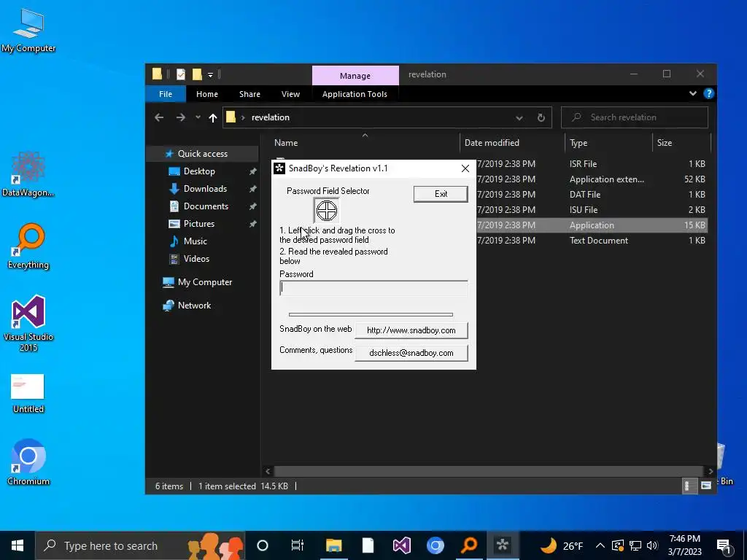Click the horizontal scrollbar in file list
Image resolution: width=747 pixels, height=560 pixels.
pos(488,471)
